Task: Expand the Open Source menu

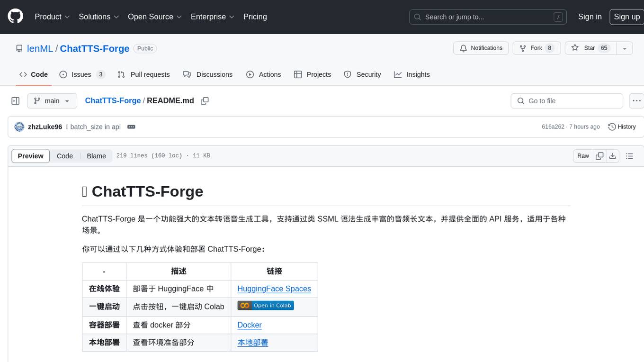Action: tap(155, 17)
